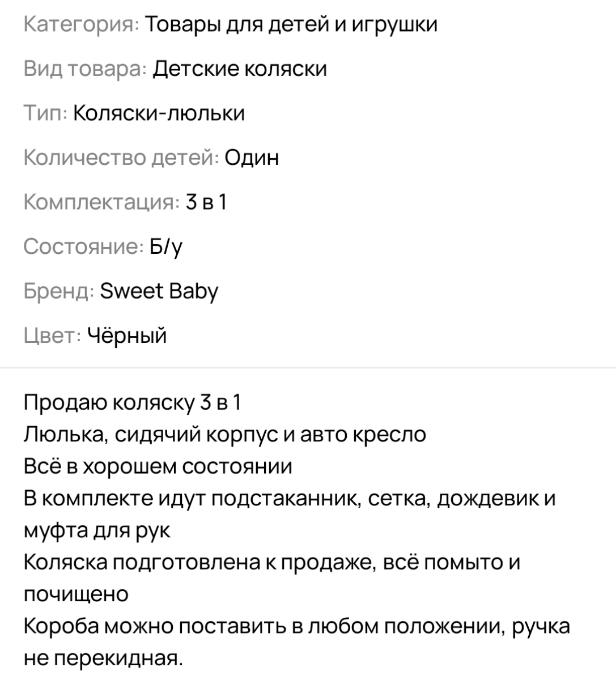Image resolution: width=616 pixels, height=680 pixels.
Task: Open the Sweet Baby brand link
Action: tap(159, 291)
